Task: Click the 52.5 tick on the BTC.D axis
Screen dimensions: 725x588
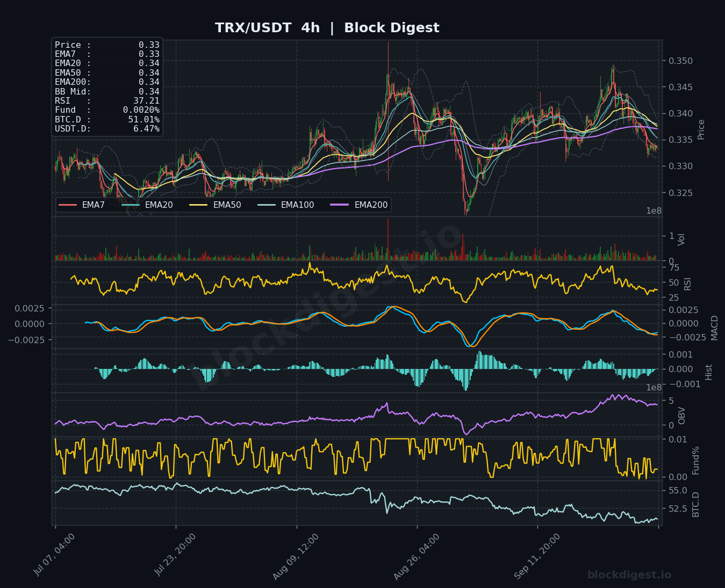Action: 678,509
